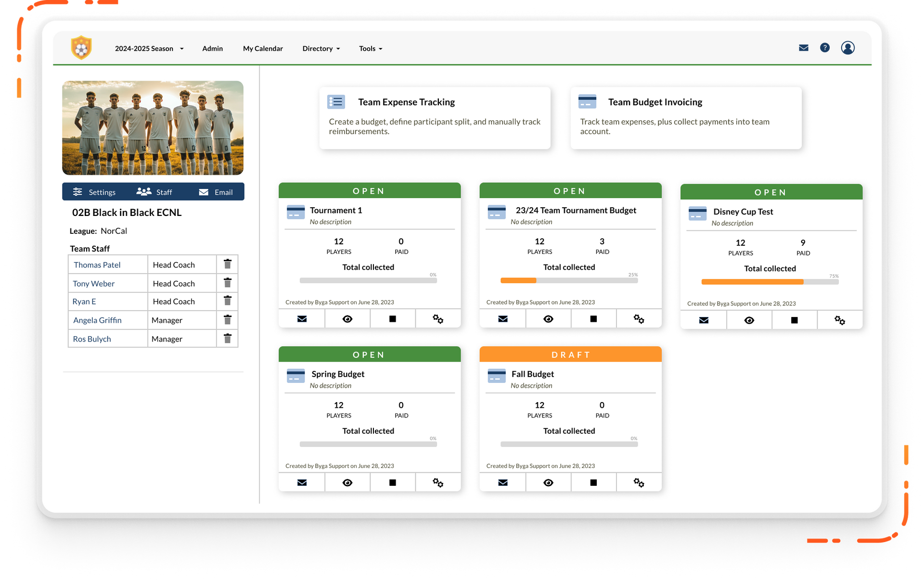
Task: Select the Admin menu item
Action: click(x=212, y=48)
